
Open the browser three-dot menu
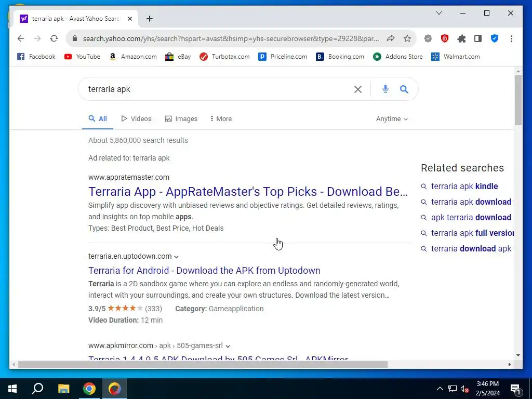pyautogui.click(x=511, y=38)
